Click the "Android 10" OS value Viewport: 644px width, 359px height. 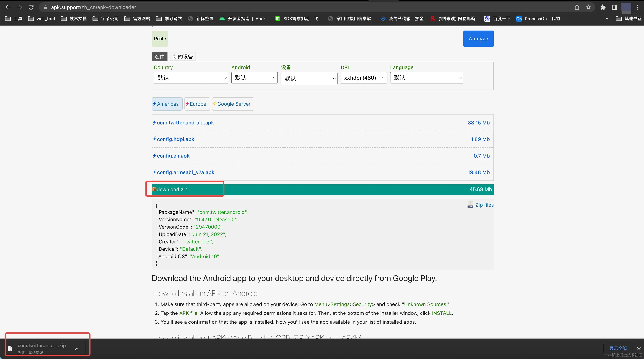pos(204,256)
